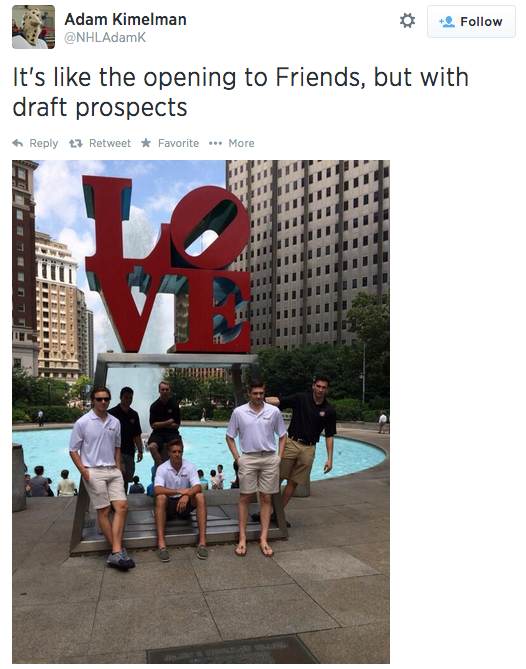
Task: Click the gear settings icon
Action: 407,20
